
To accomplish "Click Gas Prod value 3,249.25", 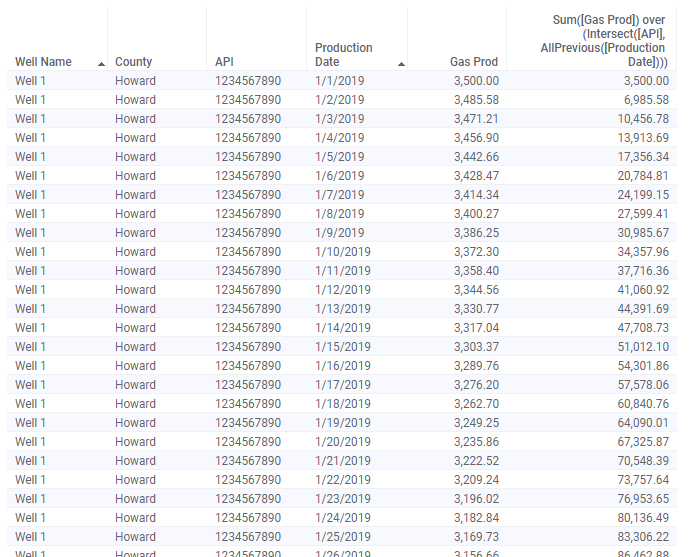I will 476,422.
